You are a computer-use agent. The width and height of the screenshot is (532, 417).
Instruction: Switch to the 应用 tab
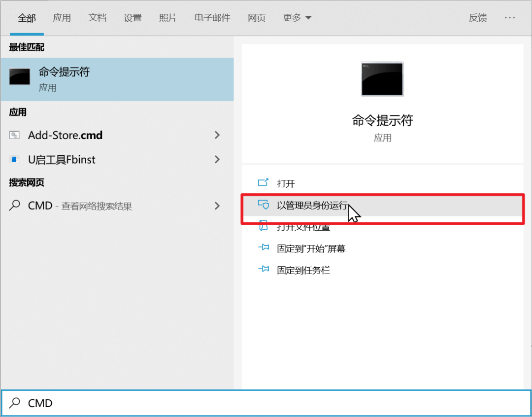[62, 17]
